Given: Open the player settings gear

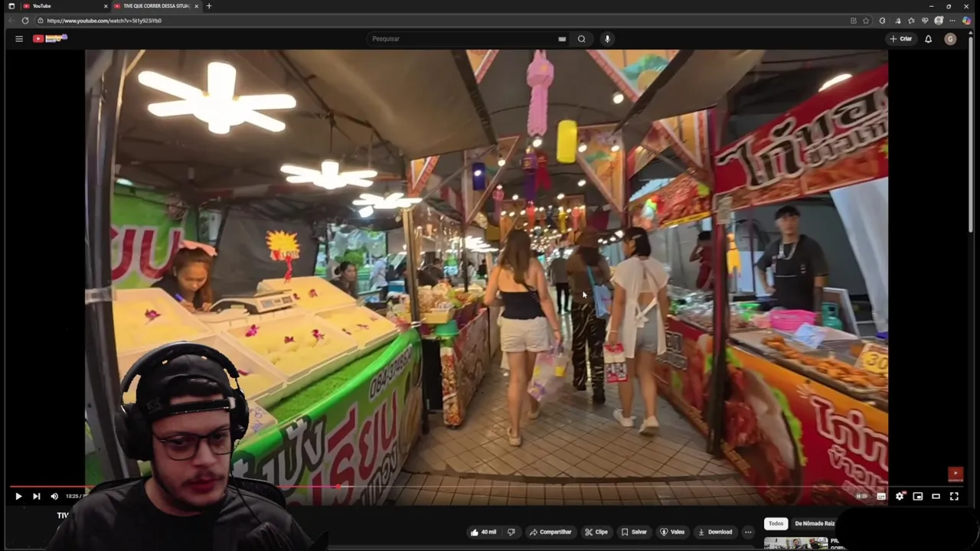Looking at the screenshot, I should click(x=900, y=496).
